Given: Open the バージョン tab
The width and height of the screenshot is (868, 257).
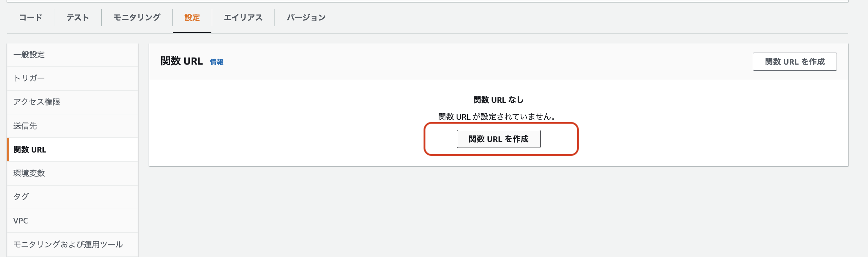Looking at the screenshot, I should coord(305,17).
